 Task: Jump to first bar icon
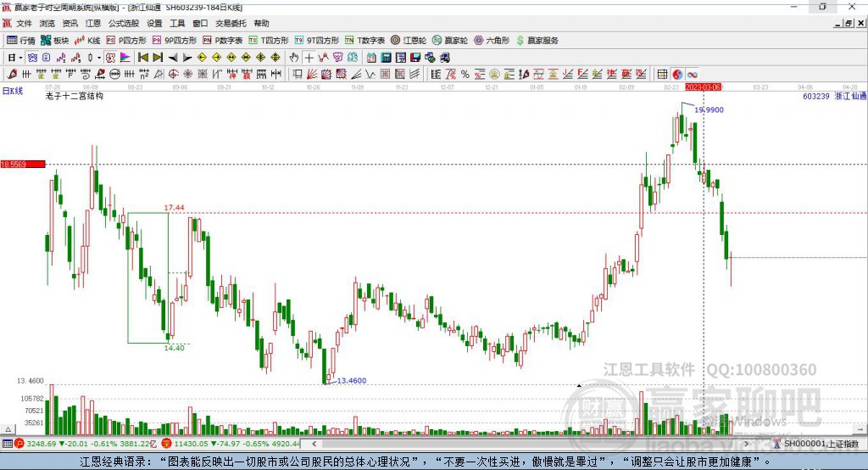[142, 58]
